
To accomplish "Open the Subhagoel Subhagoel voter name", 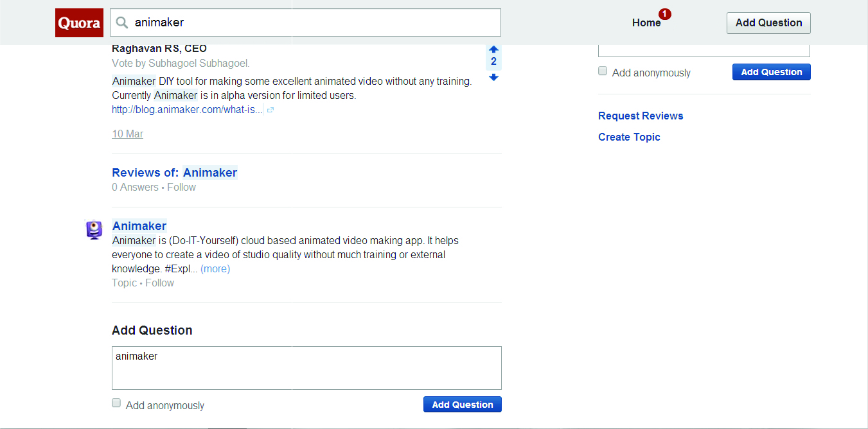I will 198,64.
